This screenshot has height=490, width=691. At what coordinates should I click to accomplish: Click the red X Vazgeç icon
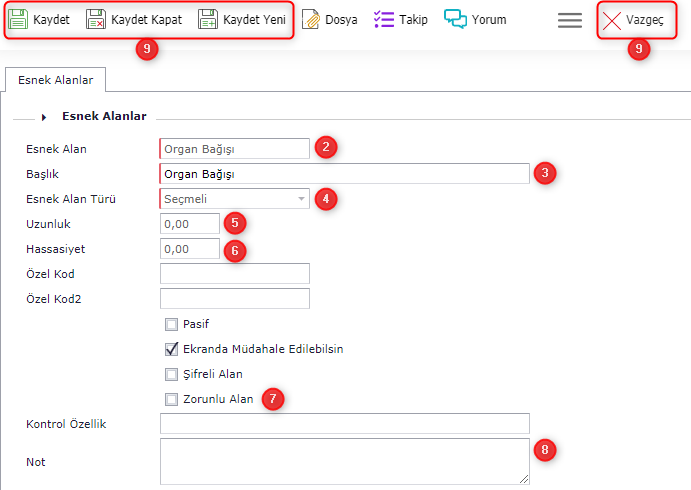pos(611,21)
